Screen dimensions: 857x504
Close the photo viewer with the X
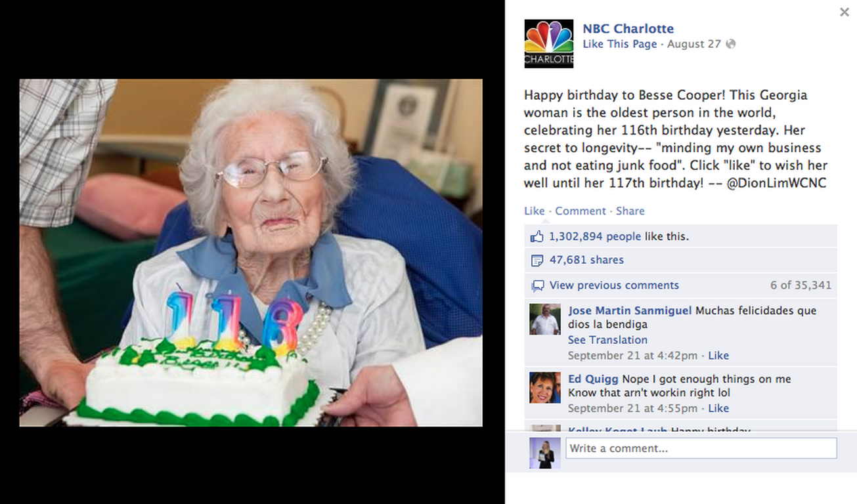844,12
